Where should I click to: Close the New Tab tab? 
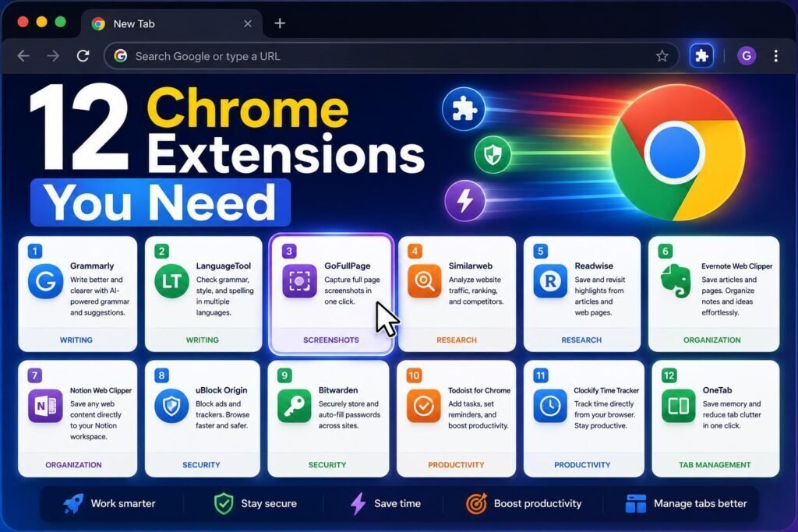(x=248, y=23)
